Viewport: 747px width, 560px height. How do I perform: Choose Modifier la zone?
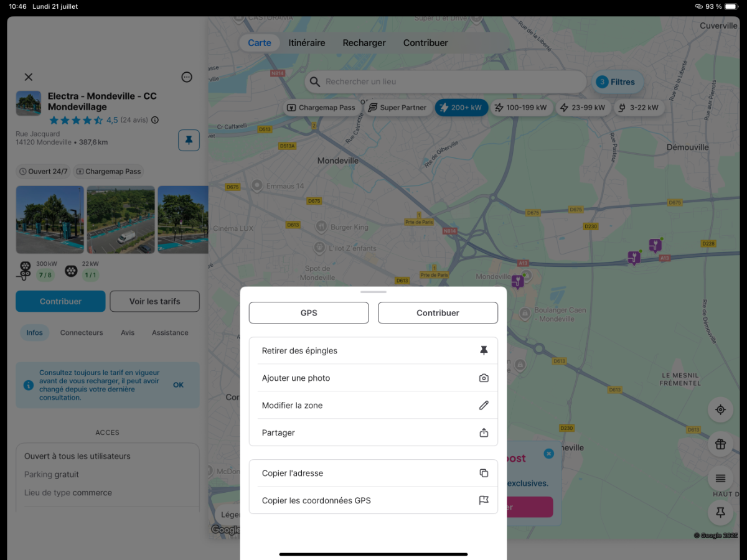(x=374, y=406)
